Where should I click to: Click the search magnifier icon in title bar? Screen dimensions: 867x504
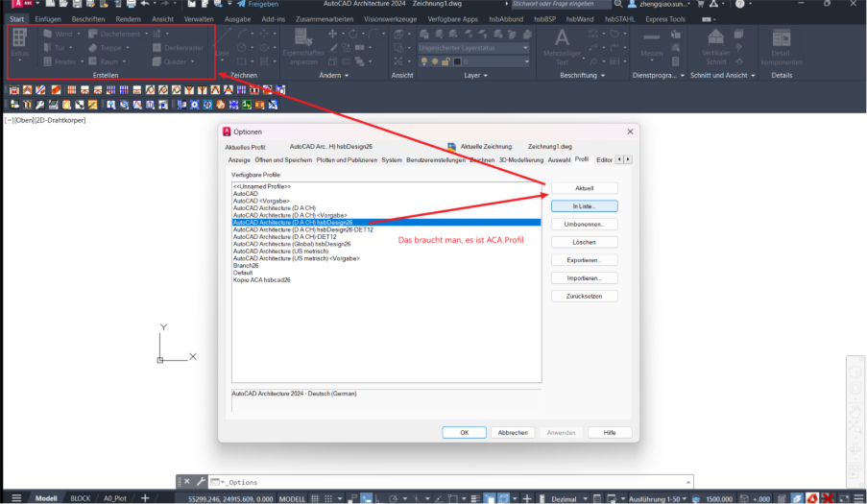(618, 4)
